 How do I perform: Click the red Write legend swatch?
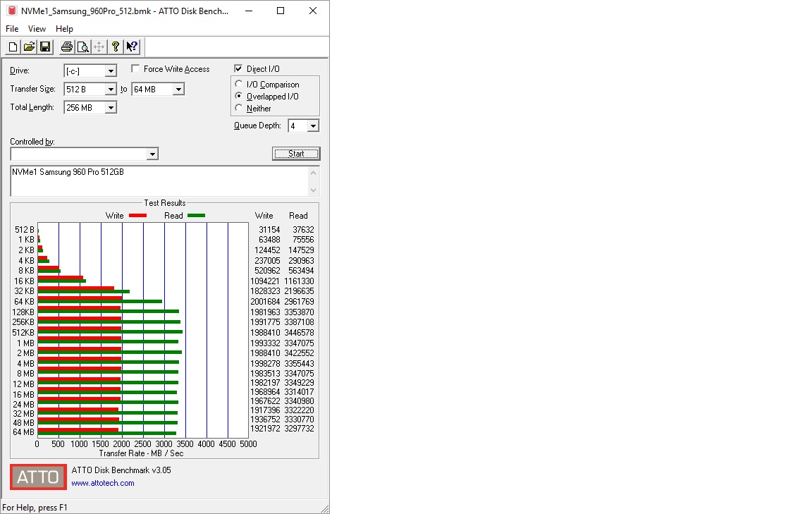[x=137, y=216]
